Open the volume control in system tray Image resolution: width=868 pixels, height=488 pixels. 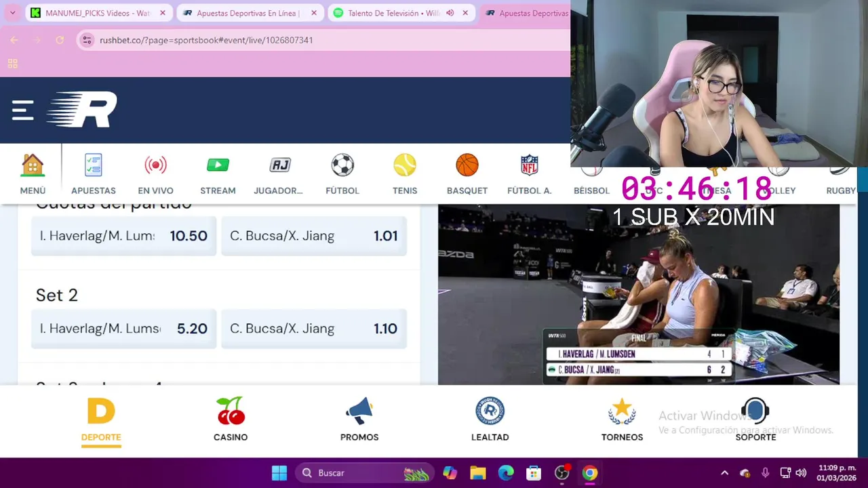(x=801, y=473)
